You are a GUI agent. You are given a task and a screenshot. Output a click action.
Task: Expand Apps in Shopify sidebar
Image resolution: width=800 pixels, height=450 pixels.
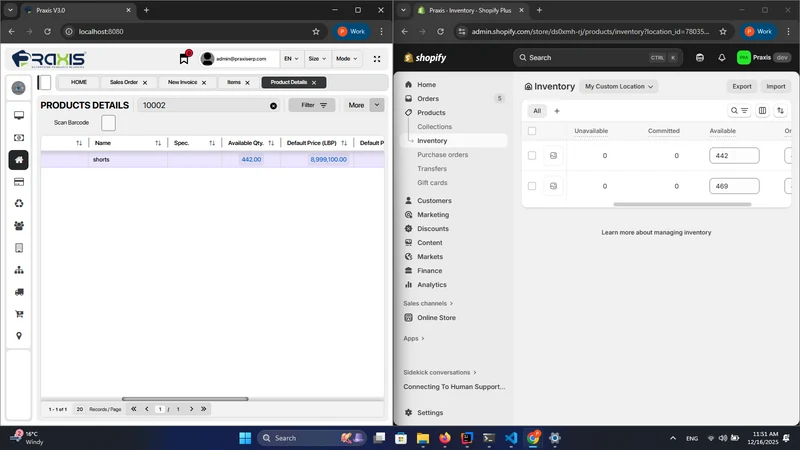[414, 338]
